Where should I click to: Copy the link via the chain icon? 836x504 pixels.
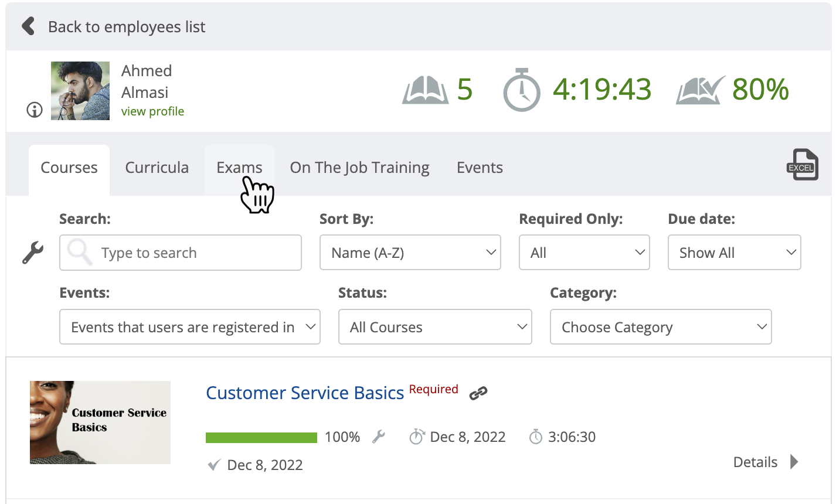[x=478, y=392]
